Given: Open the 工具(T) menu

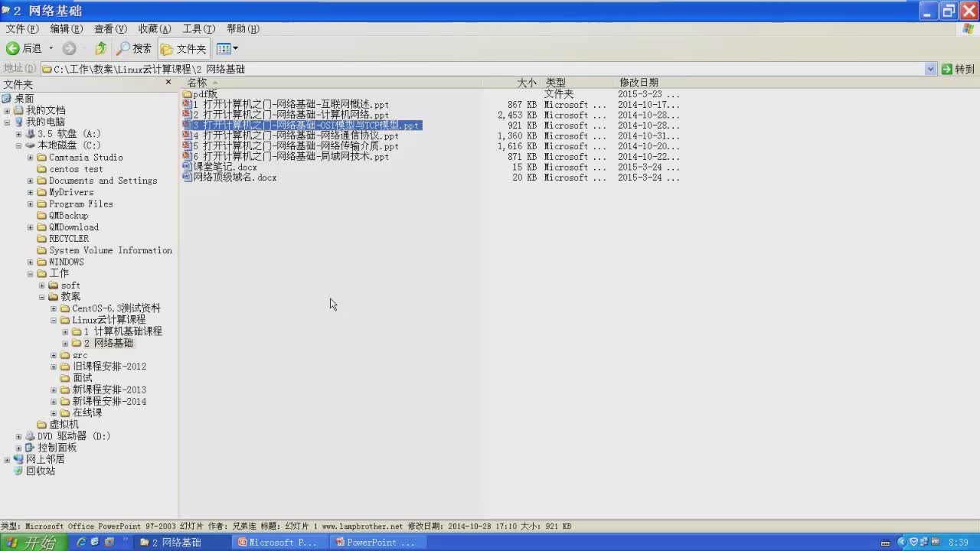Looking at the screenshot, I should tap(199, 28).
